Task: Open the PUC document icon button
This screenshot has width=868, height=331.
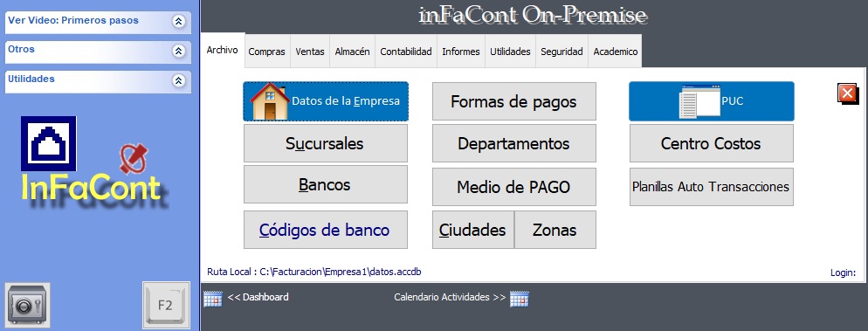Action: pos(712,101)
